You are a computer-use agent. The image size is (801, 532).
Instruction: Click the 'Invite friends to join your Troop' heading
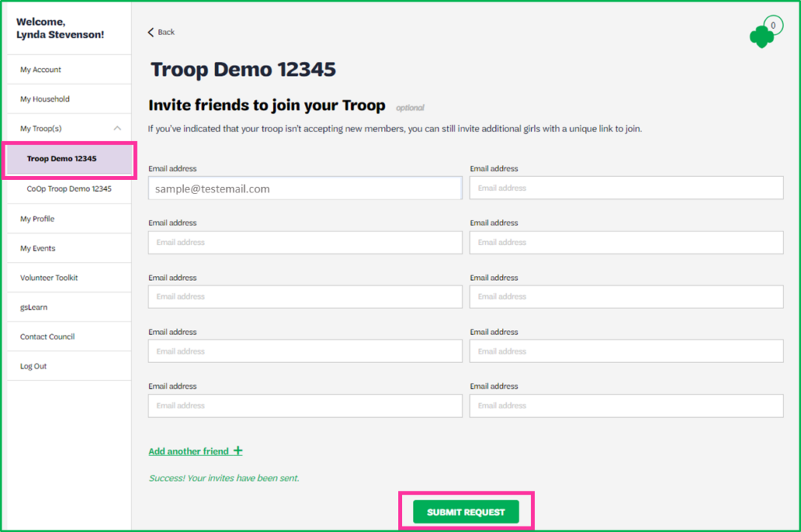267,106
